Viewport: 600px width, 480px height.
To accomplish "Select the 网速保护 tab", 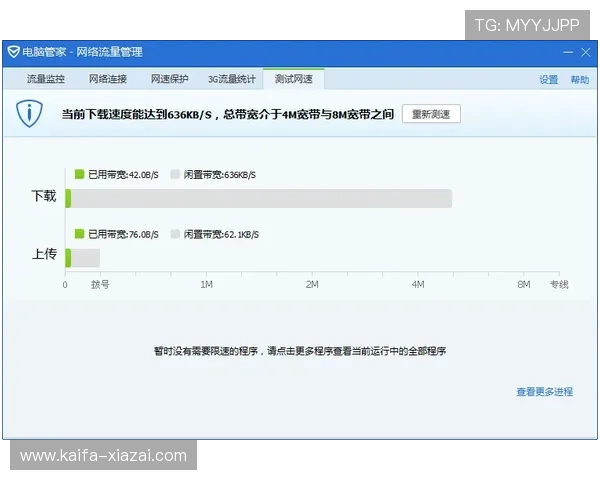I will tap(170, 79).
